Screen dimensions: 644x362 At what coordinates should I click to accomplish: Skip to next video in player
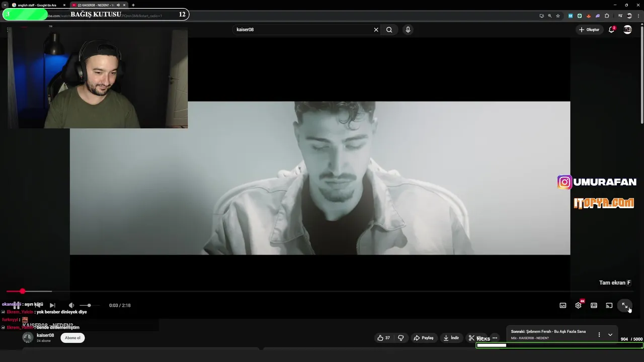coord(52,305)
